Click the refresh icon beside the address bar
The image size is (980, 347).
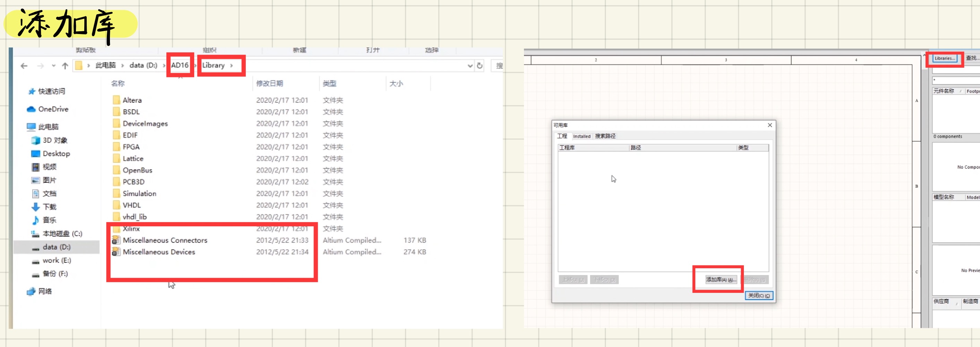[480, 66]
